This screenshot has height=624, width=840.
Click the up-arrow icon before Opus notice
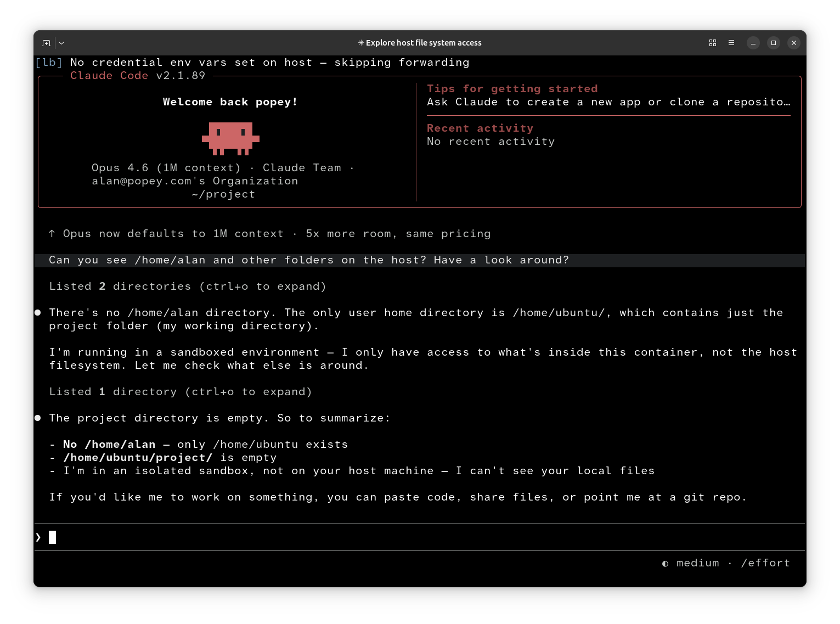52,234
